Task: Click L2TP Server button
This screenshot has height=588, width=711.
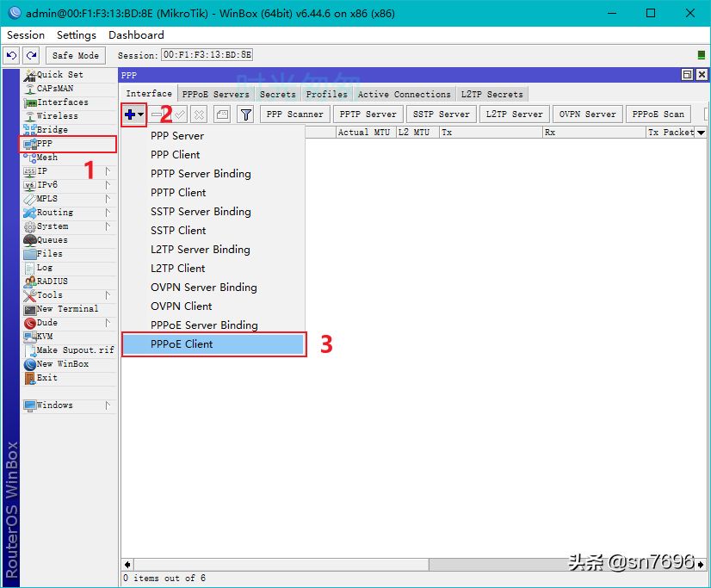Action: [x=514, y=115]
